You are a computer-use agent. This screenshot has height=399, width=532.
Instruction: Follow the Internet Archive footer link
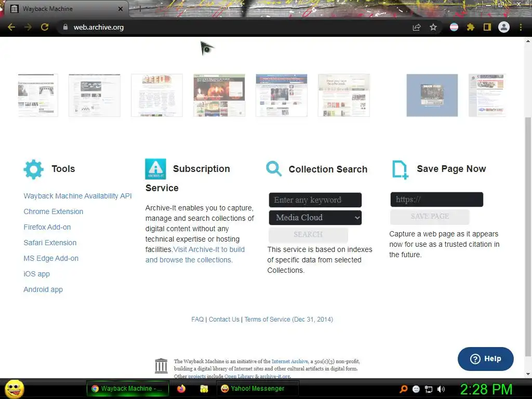pos(290,362)
